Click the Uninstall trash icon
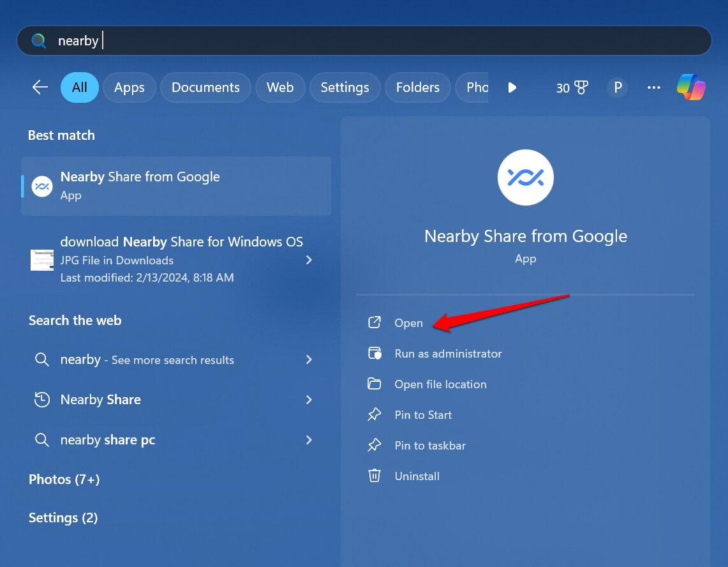 coord(375,476)
